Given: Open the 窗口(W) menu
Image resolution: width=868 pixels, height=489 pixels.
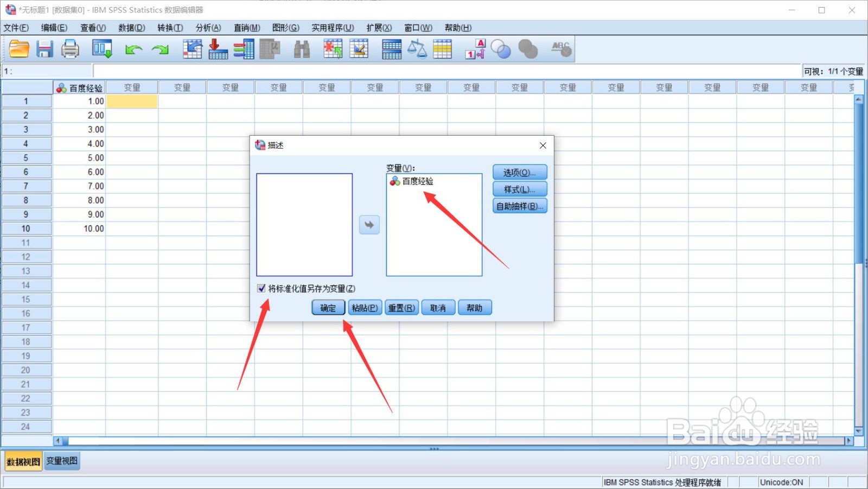Looking at the screenshot, I should [x=418, y=28].
